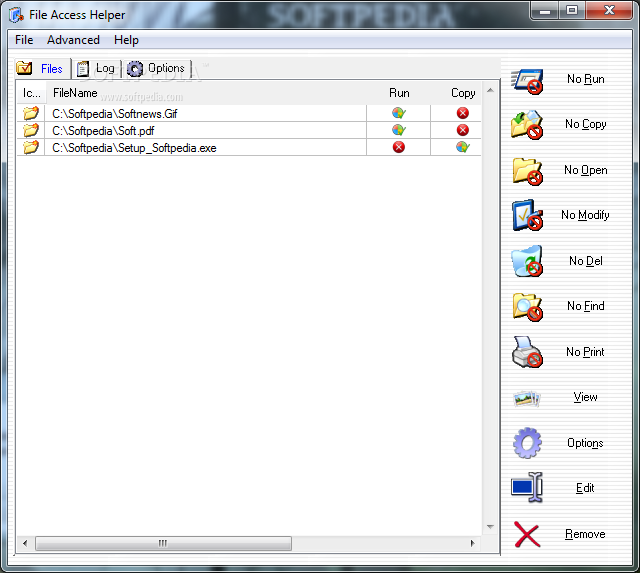Close the File Access Helper window
640x573 pixels.
[x=609, y=11]
